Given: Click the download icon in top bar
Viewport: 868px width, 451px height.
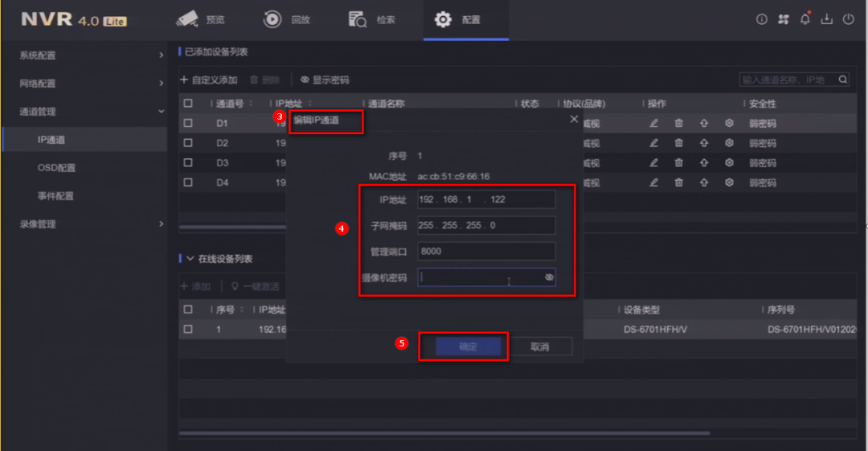Looking at the screenshot, I should 826,19.
